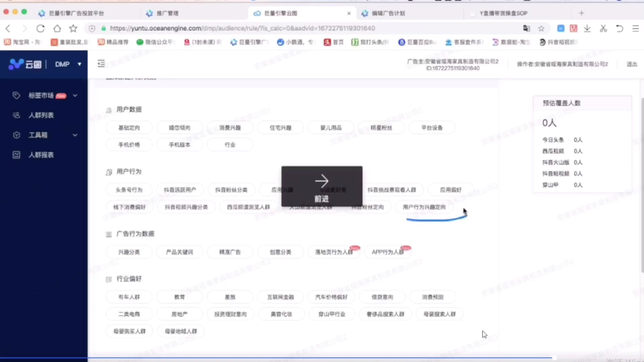This screenshot has height=362, width=644.
Task: Select the 线下消费偏好 tag
Action: 129,207
